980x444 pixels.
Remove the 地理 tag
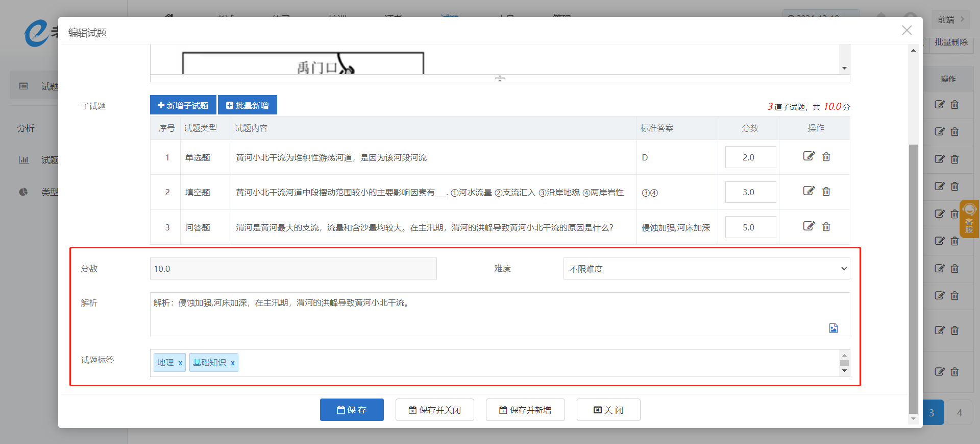[180, 363]
